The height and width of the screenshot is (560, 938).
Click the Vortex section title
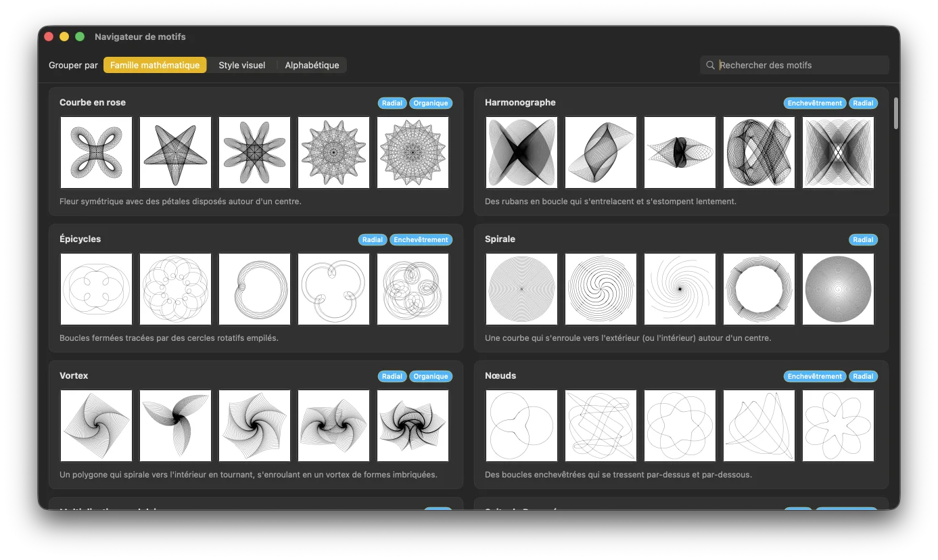[x=74, y=376]
